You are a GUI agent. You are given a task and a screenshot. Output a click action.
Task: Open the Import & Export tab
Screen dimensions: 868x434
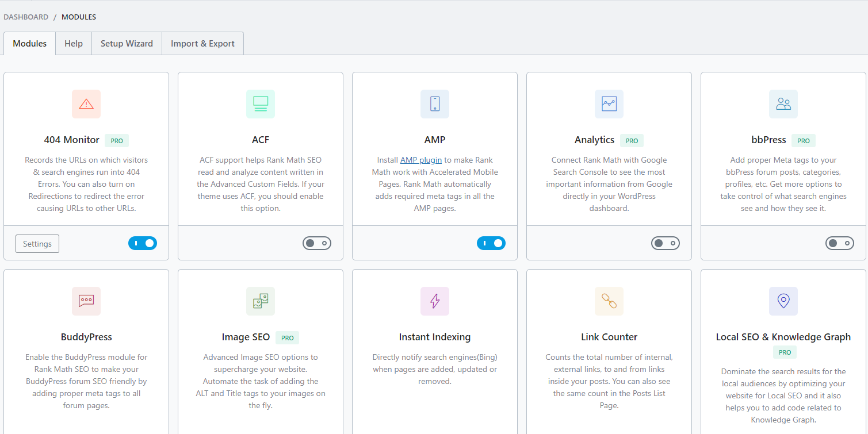coord(202,44)
